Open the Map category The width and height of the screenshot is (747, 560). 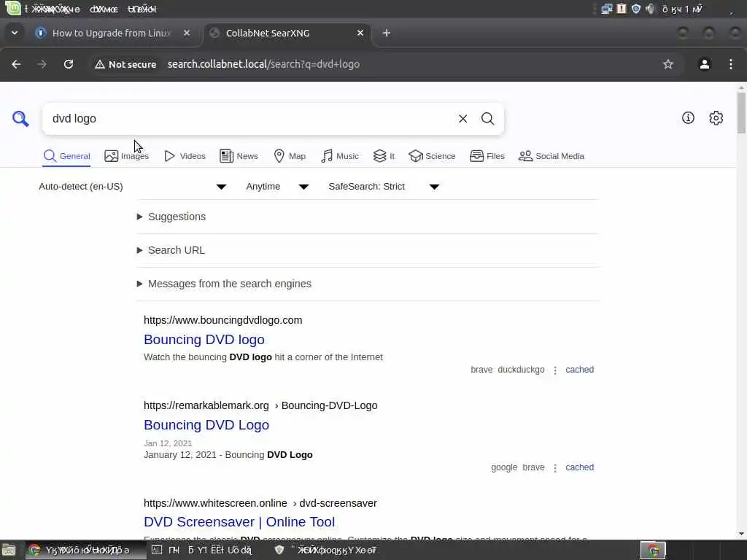click(290, 156)
